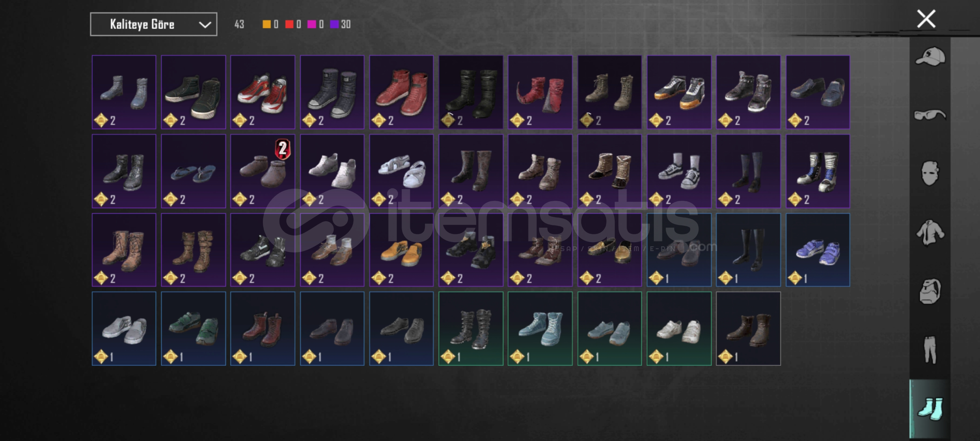Pick the blue flip-flops item

[193, 171]
